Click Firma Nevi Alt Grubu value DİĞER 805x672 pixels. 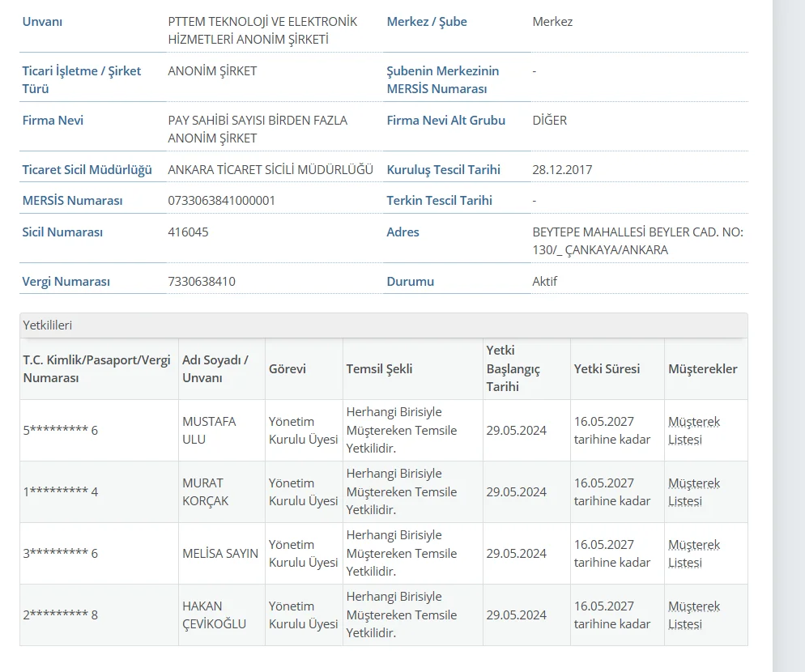(x=549, y=120)
